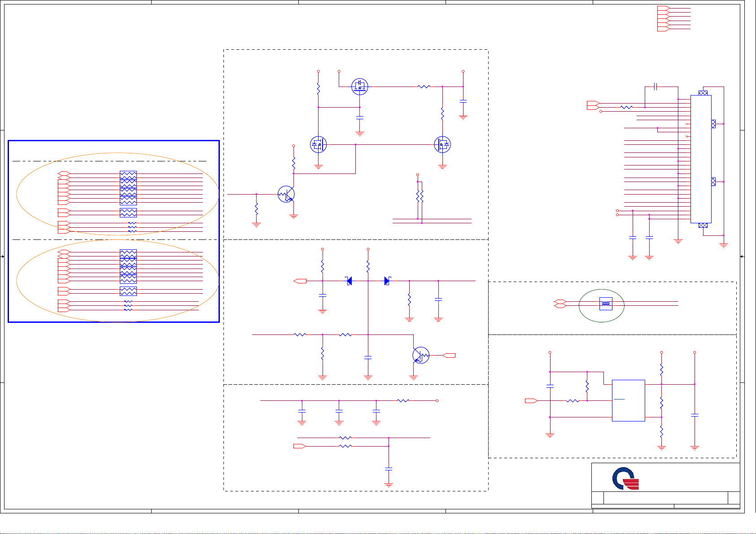756x534 pixels.
Task: Click the input port left of the lower-right IC
Action: click(x=531, y=401)
